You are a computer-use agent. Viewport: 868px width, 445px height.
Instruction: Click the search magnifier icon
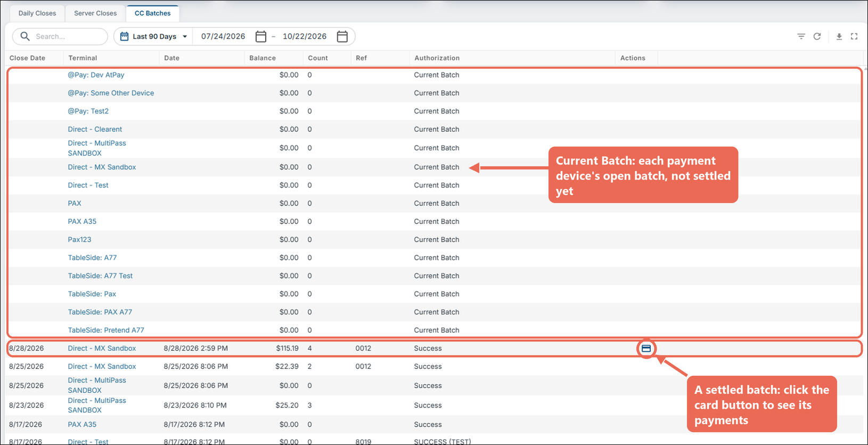25,36
